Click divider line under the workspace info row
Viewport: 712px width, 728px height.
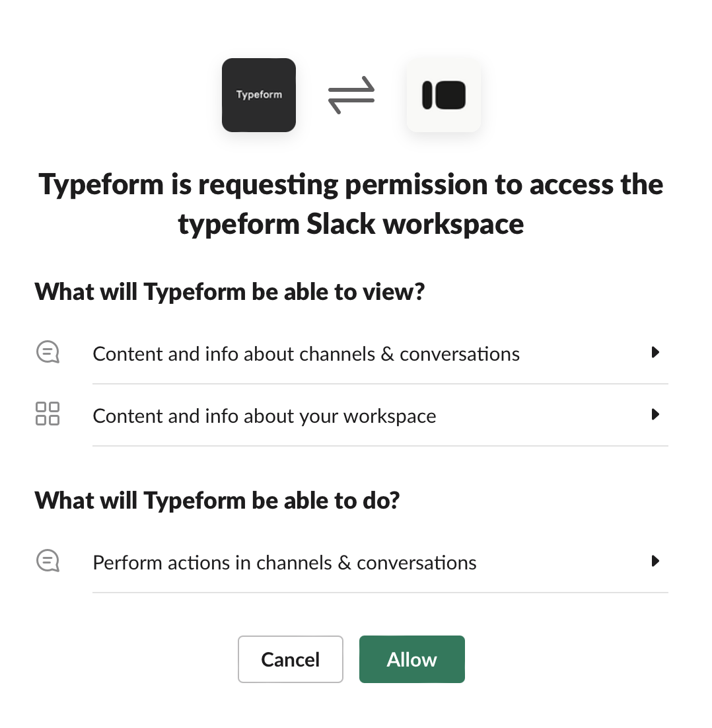380,446
